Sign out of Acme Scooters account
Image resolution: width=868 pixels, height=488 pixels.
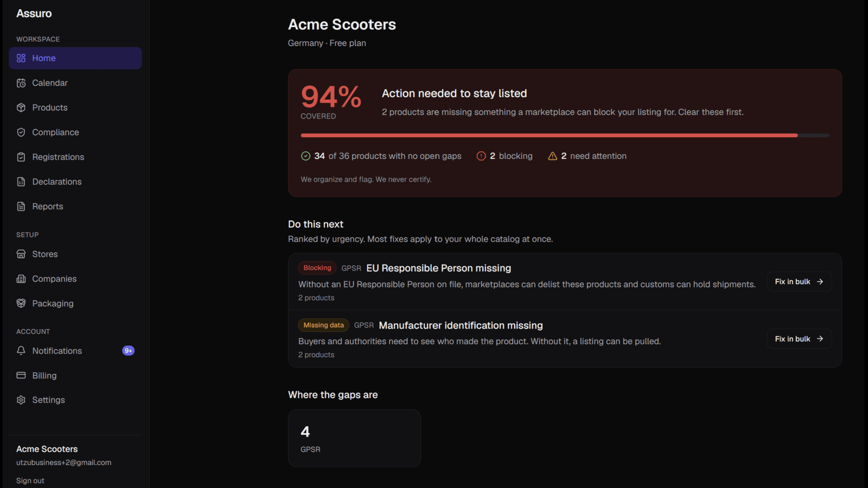tap(30, 480)
